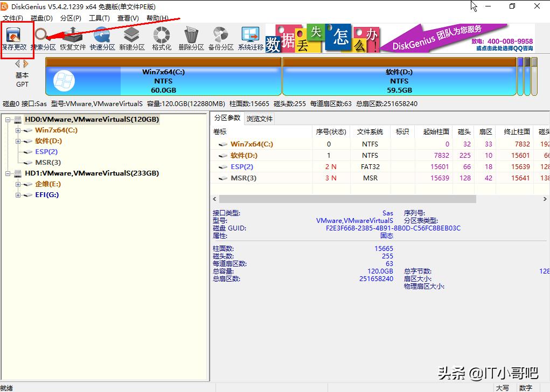Select the 新建分区 (New Partition) icon

(x=131, y=38)
